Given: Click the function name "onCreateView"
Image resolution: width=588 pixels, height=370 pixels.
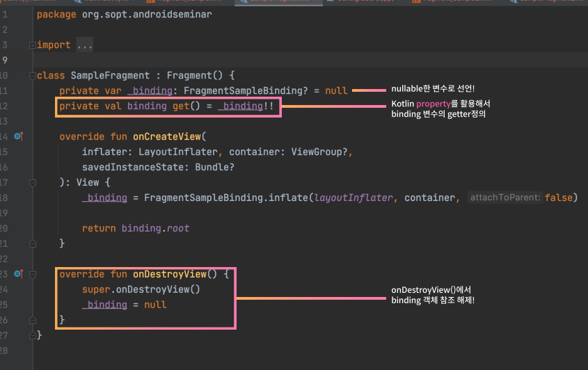Looking at the screenshot, I should pos(167,136).
